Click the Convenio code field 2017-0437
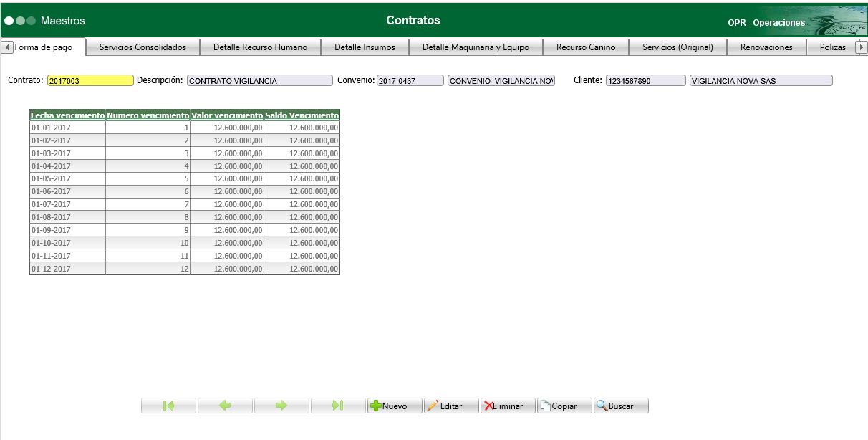Viewport: 868px width, 440px height. point(410,80)
